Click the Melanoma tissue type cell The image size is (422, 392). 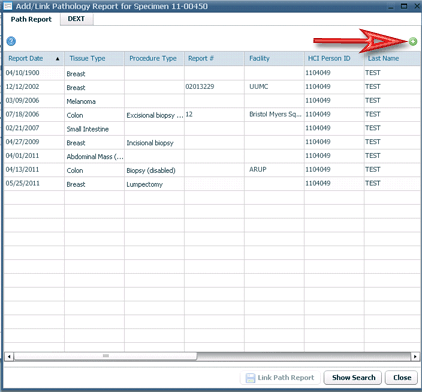coord(94,101)
